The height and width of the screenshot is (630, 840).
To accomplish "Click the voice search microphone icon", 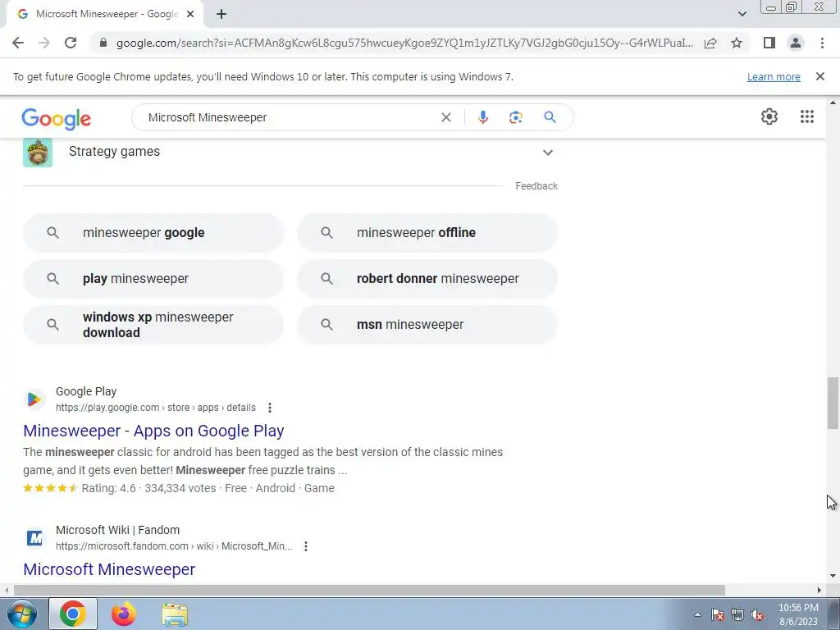I will coord(482,117).
